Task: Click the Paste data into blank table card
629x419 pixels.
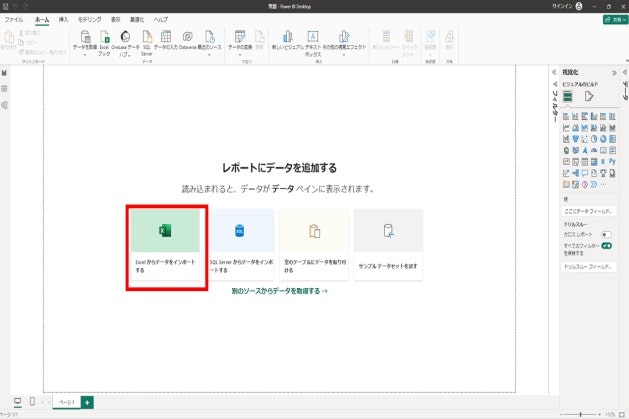Action: [x=314, y=245]
